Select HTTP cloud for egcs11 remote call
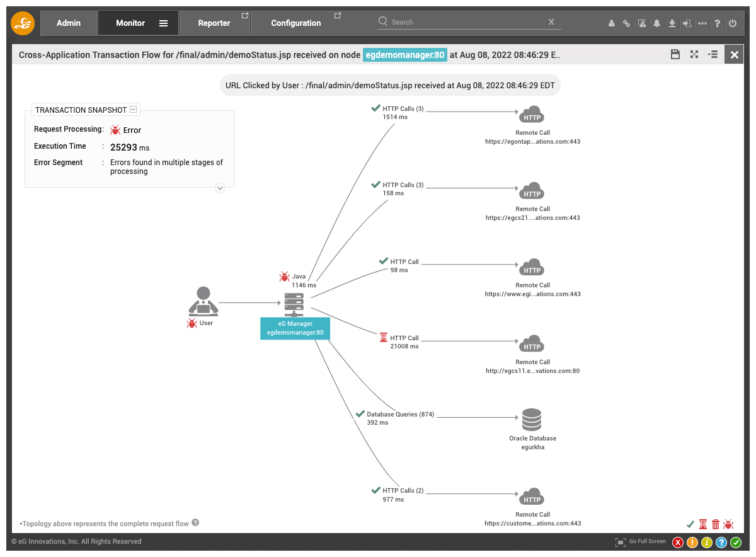The height and width of the screenshot is (557, 756). 532,343
